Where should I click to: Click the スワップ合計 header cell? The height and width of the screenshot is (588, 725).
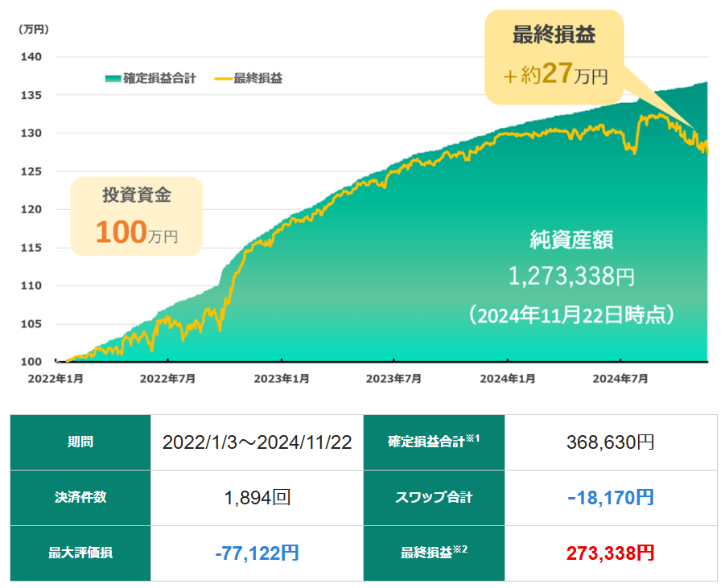[435, 498]
